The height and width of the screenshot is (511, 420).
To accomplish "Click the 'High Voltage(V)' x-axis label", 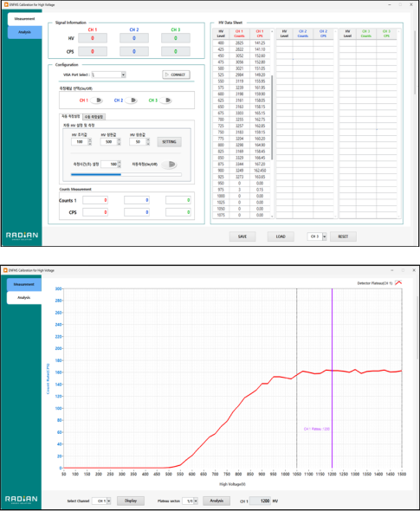I will (232, 484).
